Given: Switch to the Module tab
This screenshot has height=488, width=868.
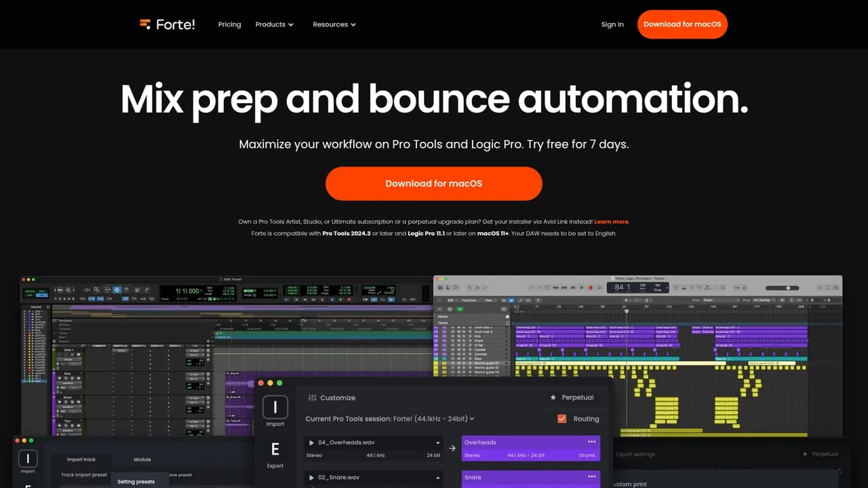Looking at the screenshot, I should click(x=142, y=460).
